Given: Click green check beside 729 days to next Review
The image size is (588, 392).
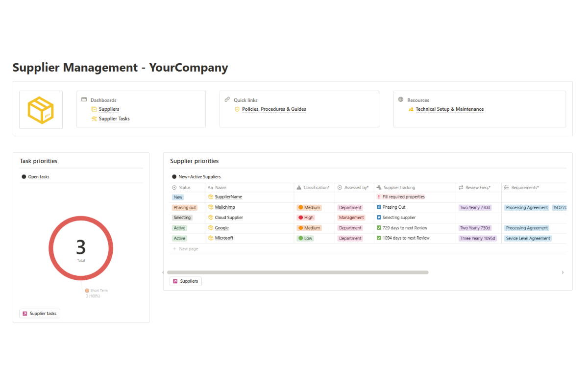Looking at the screenshot, I should (x=379, y=228).
